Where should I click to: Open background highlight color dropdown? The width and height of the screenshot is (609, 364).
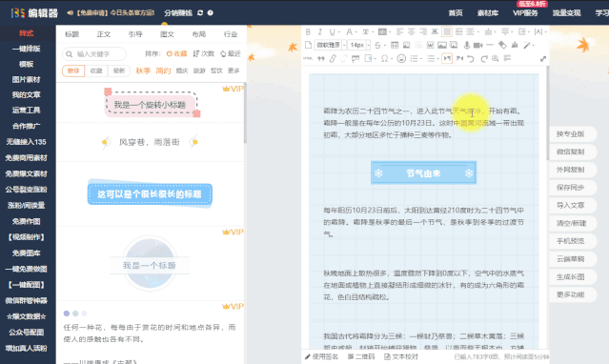[x=390, y=32]
